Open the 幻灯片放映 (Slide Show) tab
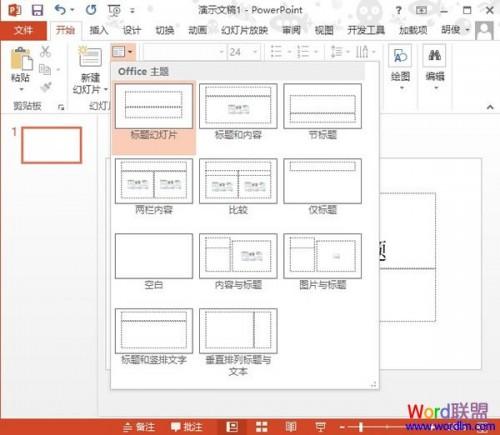 tap(244, 30)
